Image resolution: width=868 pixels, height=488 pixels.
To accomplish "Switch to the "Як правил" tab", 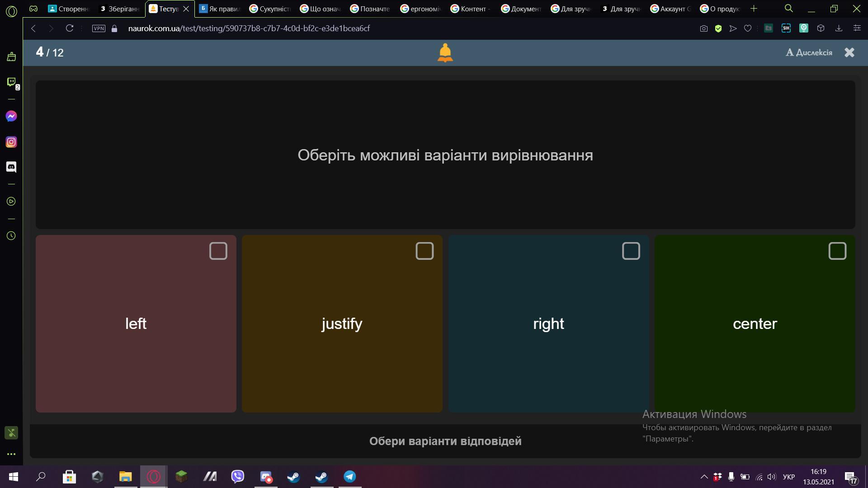I will (x=221, y=9).
